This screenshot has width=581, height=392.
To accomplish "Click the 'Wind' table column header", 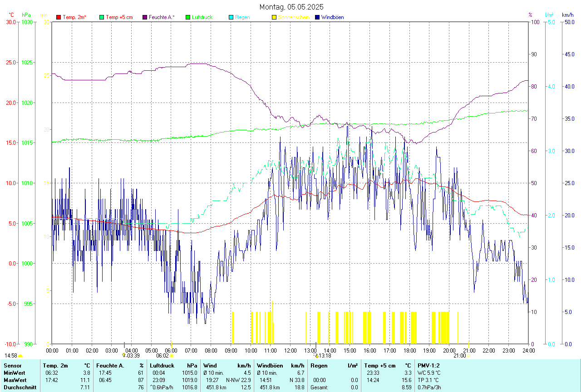I will pyautogui.click(x=210, y=365).
